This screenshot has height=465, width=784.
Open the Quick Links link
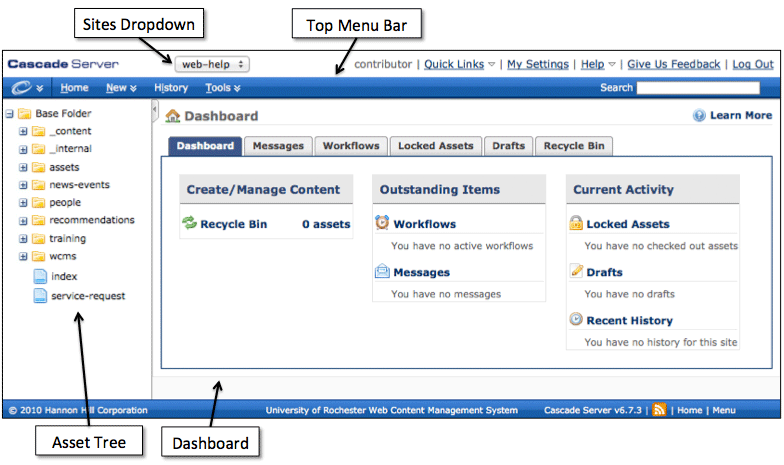[454, 64]
